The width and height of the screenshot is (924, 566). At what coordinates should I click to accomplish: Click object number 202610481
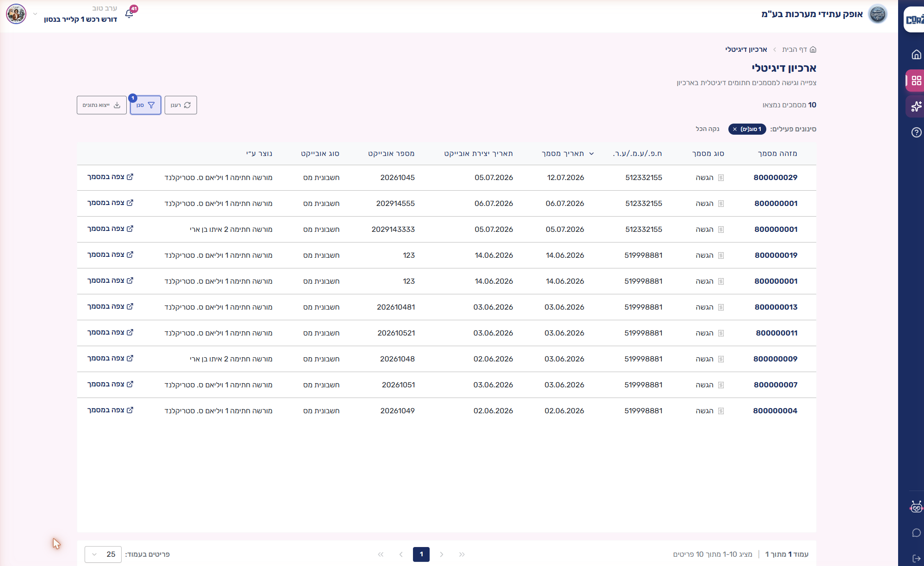[x=396, y=307]
